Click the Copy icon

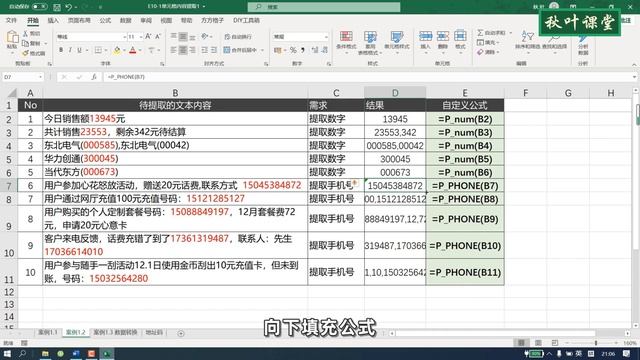tap(26, 43)
